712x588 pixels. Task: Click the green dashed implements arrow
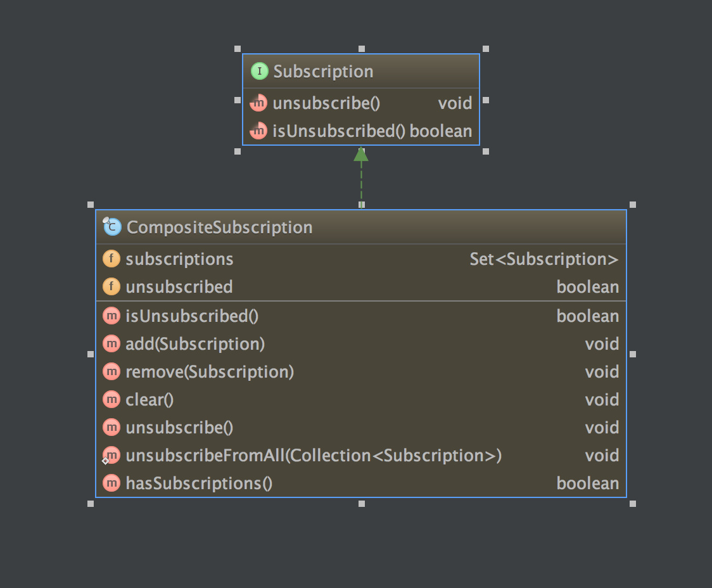[361, 177]
